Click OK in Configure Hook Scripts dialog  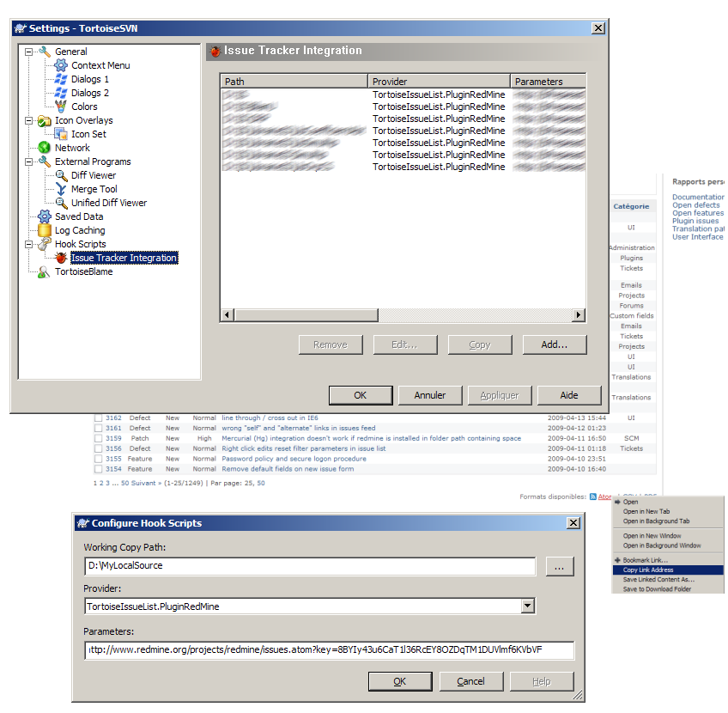400,681
